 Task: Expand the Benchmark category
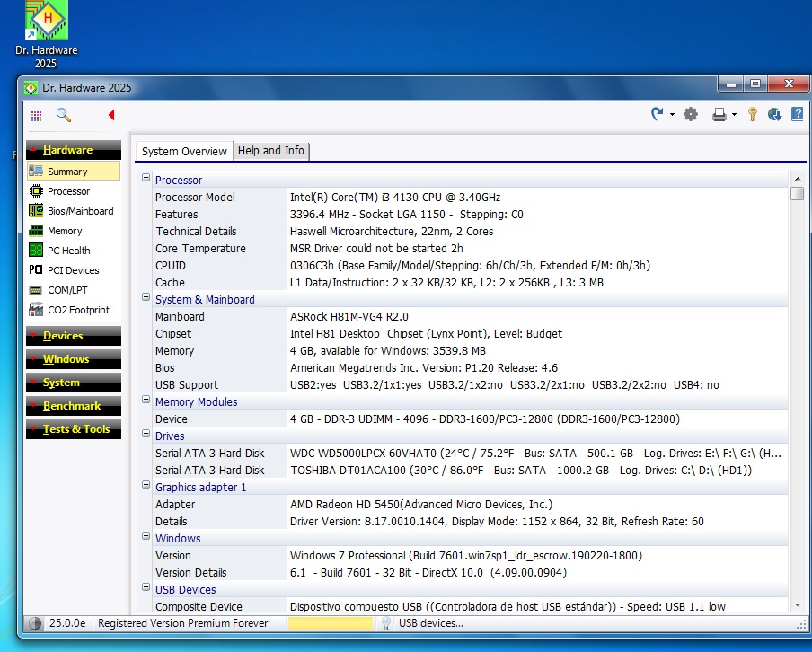click(74, 406)
